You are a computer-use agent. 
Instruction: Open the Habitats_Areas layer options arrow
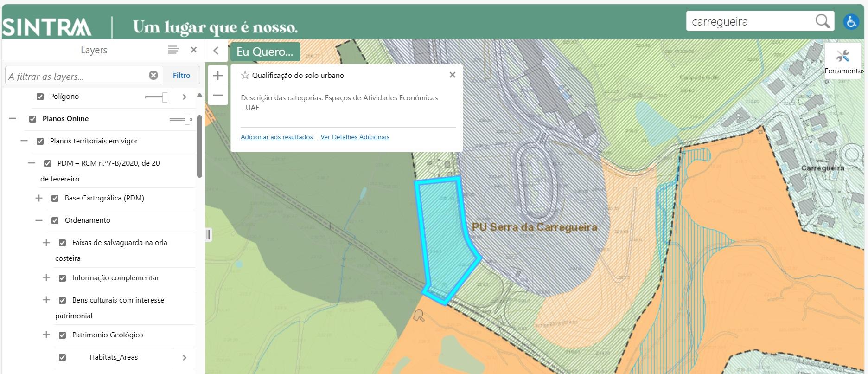(x=185, y=357)
